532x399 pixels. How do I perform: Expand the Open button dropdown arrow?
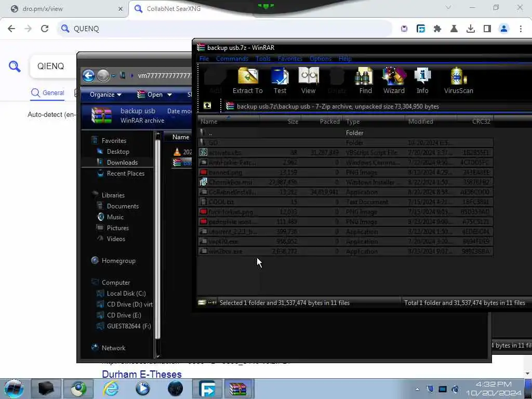point(169,95)
